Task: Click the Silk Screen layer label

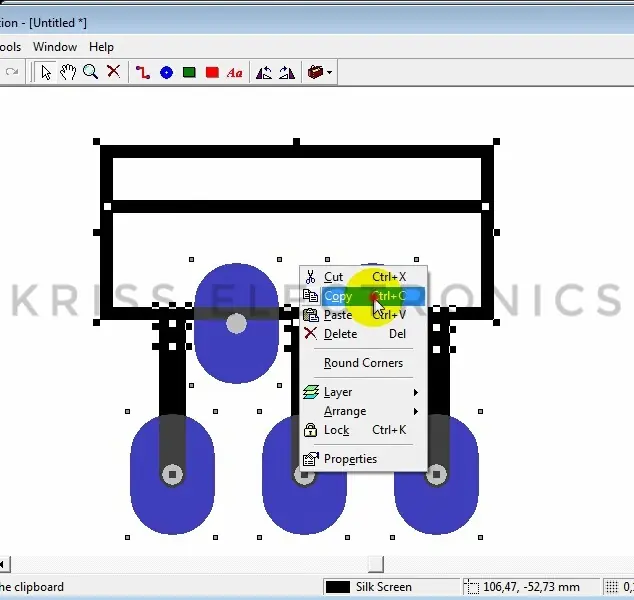Action: point(383,587)
